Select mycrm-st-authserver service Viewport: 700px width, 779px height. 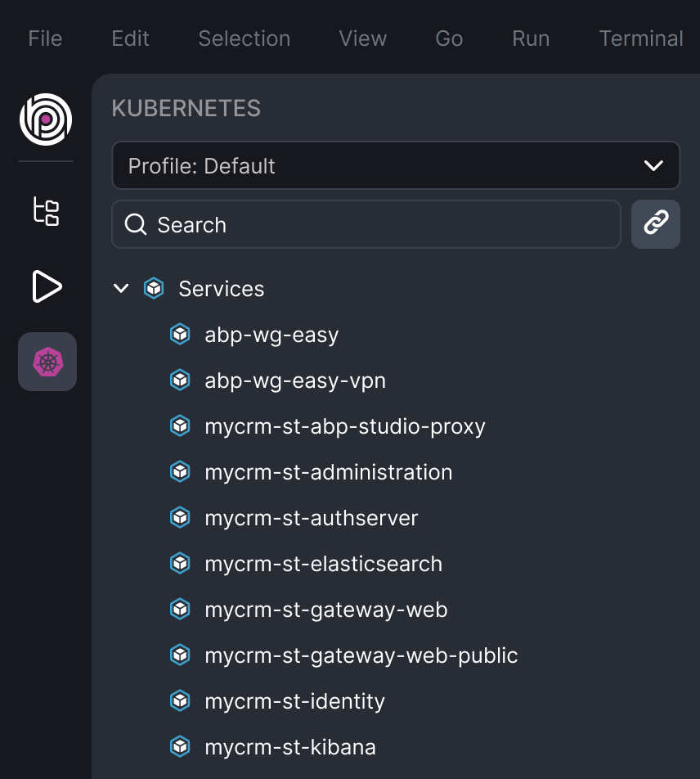312,518
